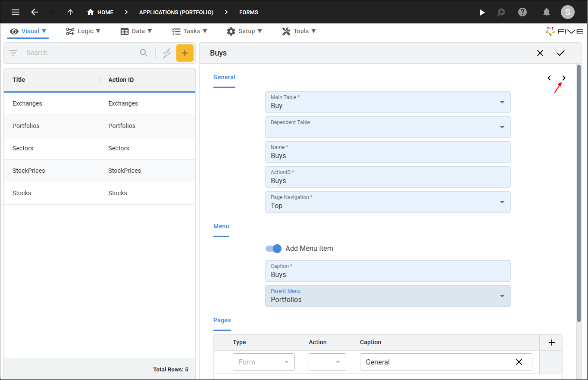Click the Total Rows: 5 label
This screenshot has width=588, height=380.
click(171, 370)
